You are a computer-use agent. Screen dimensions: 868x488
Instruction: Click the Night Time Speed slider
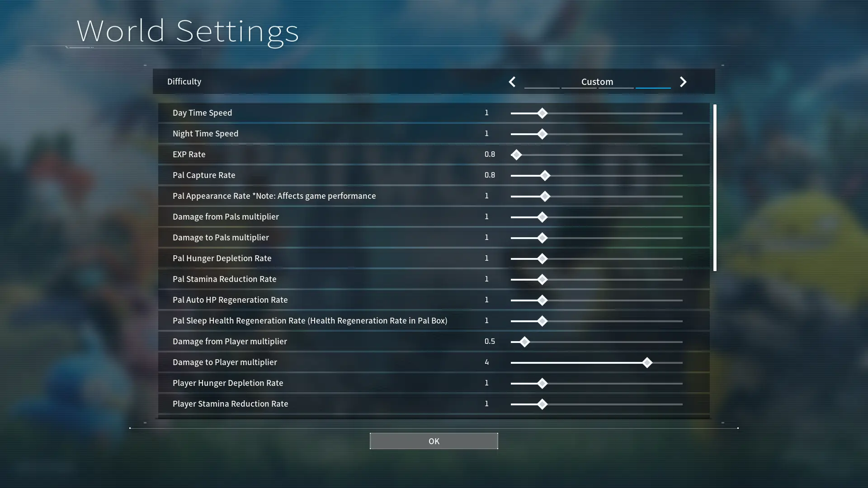coord(542,133)
